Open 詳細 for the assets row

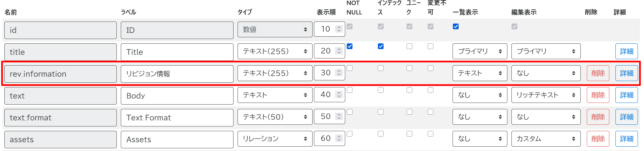[626, 139]
